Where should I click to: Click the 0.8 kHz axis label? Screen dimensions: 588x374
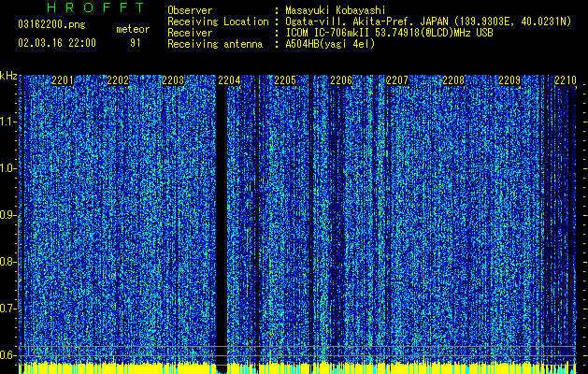tap(8, 262)
